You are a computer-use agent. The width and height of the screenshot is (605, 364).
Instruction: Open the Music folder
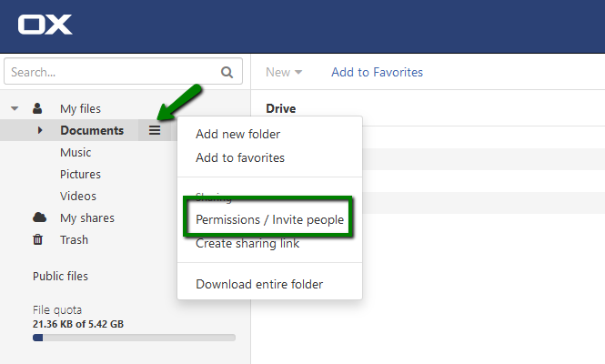pyautogui.click(x=76, y=152)
